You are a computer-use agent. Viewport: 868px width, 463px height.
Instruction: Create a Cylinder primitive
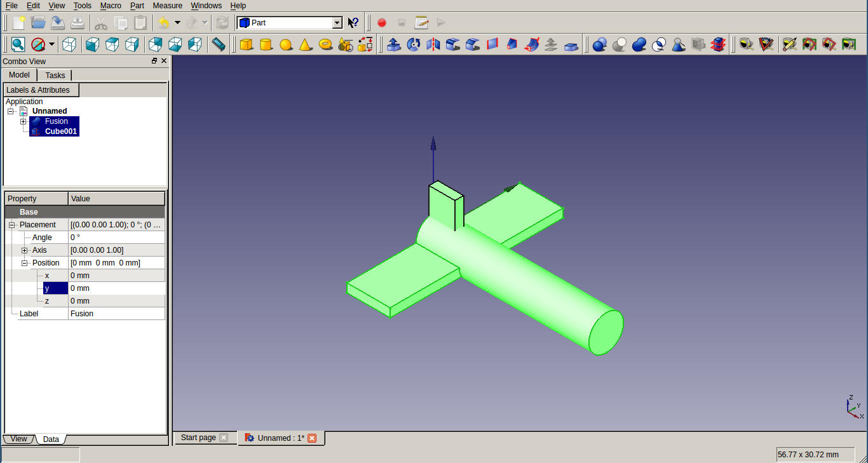pos(266,44)
